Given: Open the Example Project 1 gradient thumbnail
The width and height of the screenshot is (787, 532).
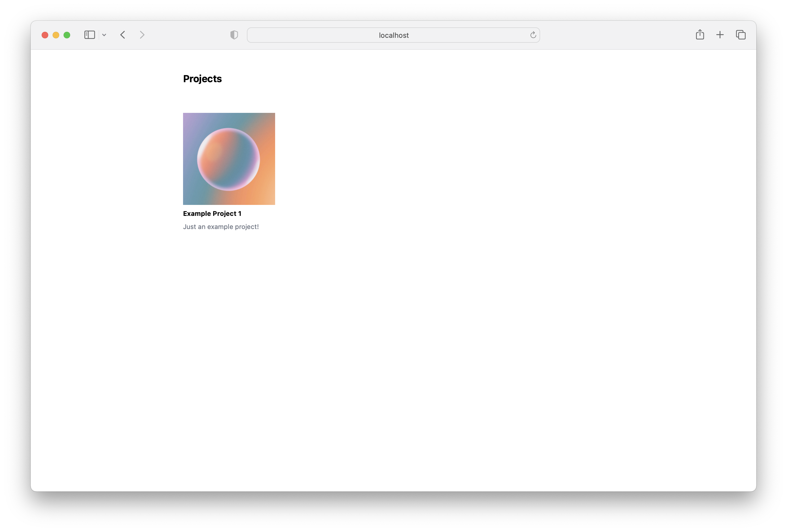Looking at the screenshot, I should tap(229, 159).
